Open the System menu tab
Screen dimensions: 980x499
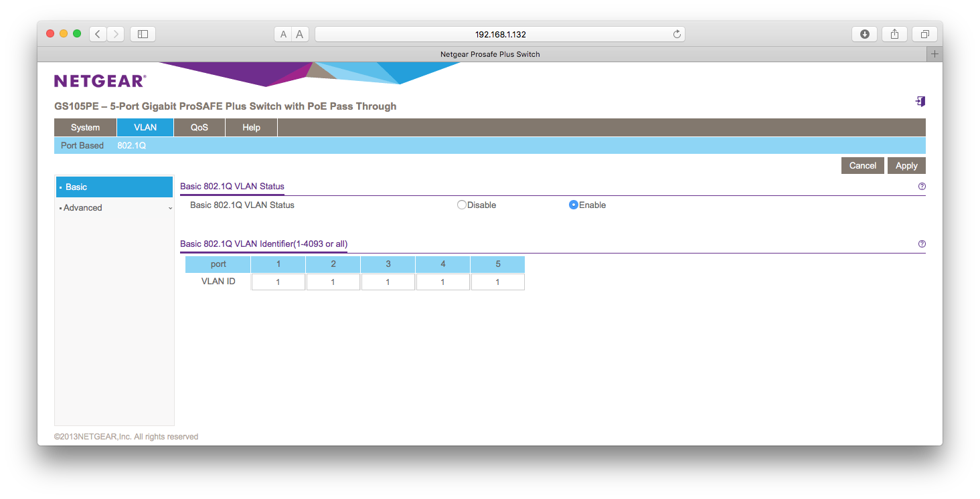pos(85,128)
